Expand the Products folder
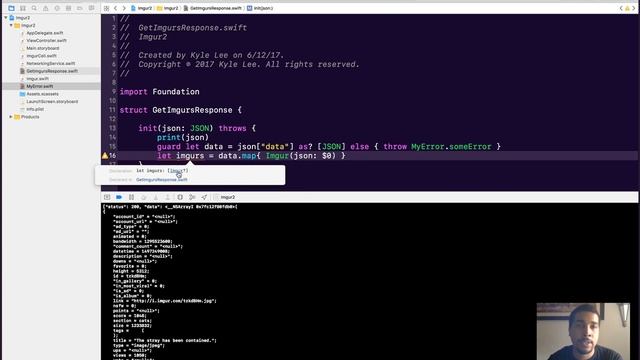640x360 pixels. (x=11, y=117)
